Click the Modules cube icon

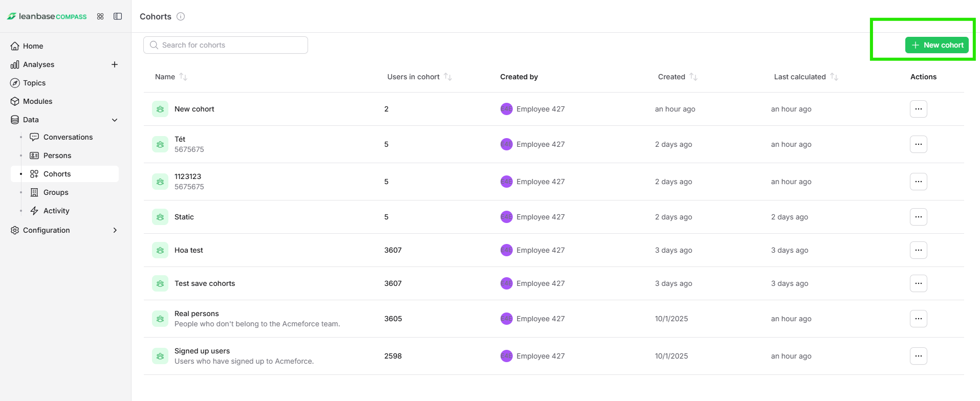pyautogui.click(x=15, y=101)
